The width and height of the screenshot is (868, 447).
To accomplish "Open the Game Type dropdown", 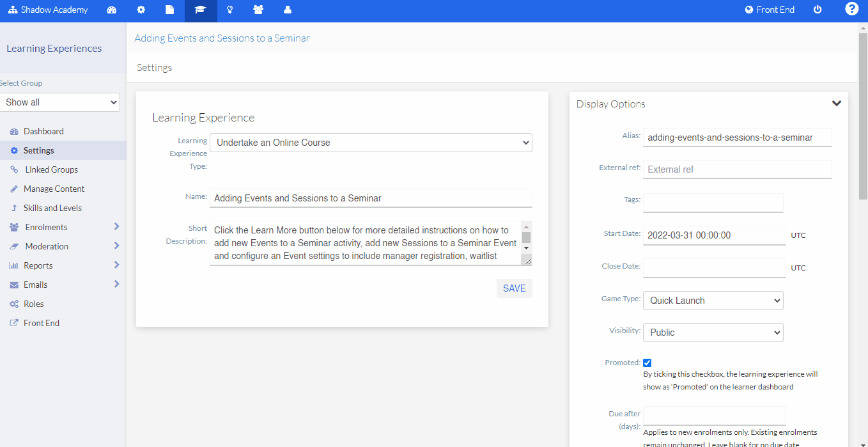I will click(713, 300).
